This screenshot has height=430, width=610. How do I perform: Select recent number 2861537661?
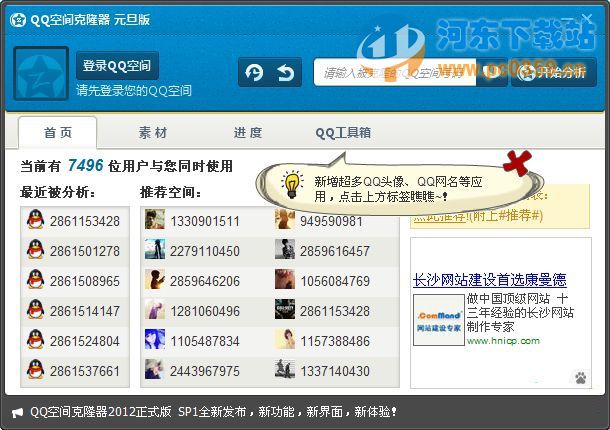(x=85, y=371)
